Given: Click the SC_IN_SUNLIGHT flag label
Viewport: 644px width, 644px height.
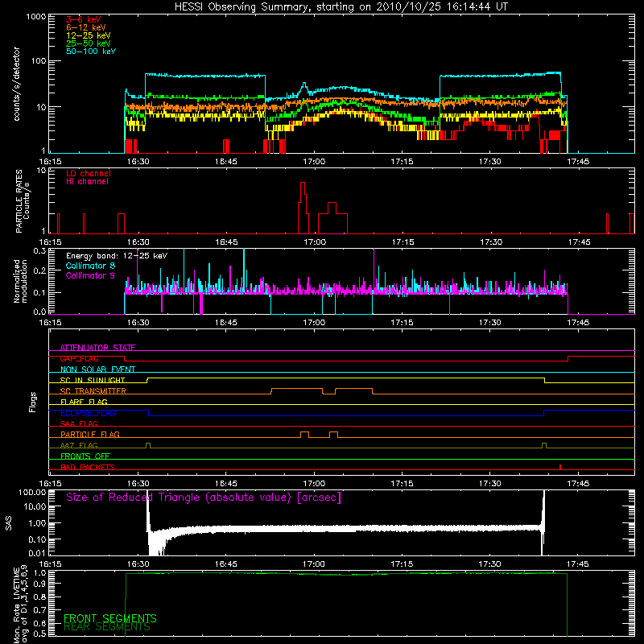Looking at the screenshot, I should pos(93,380).
